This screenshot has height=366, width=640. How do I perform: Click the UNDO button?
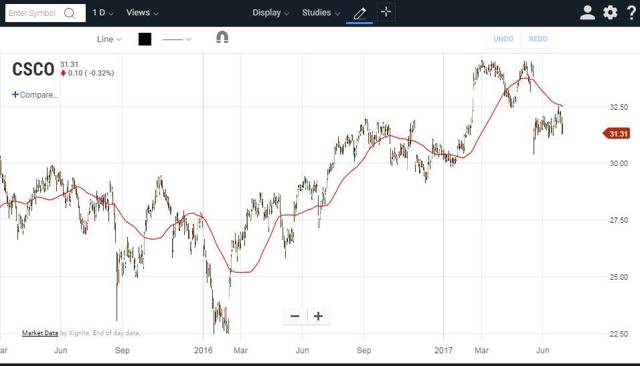(x=503, y=39)
